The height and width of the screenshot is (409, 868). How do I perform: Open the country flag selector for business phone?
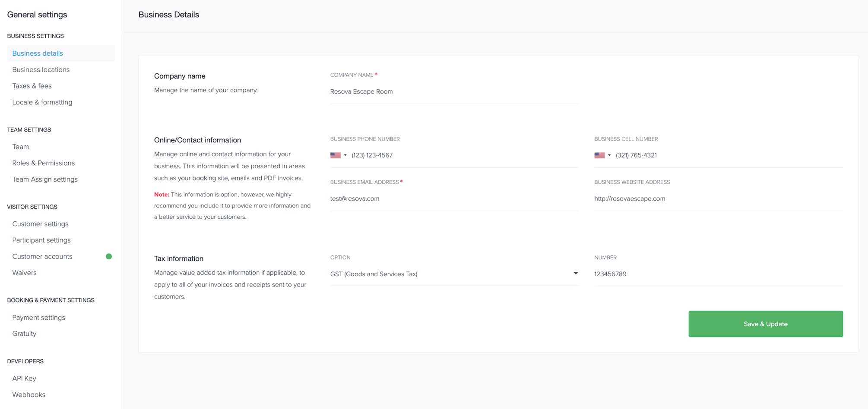click(336, 155)
